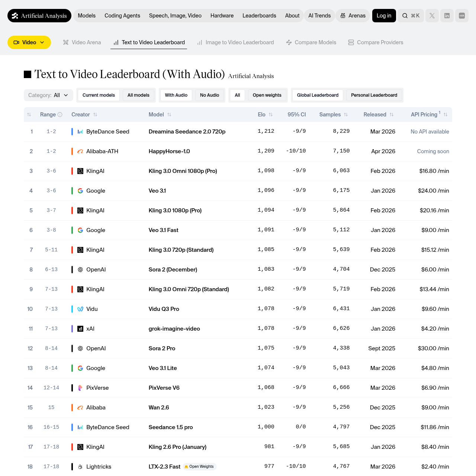
Task: Go to Text to Video Leaderboard tab
Action: [x=149, y=42]
